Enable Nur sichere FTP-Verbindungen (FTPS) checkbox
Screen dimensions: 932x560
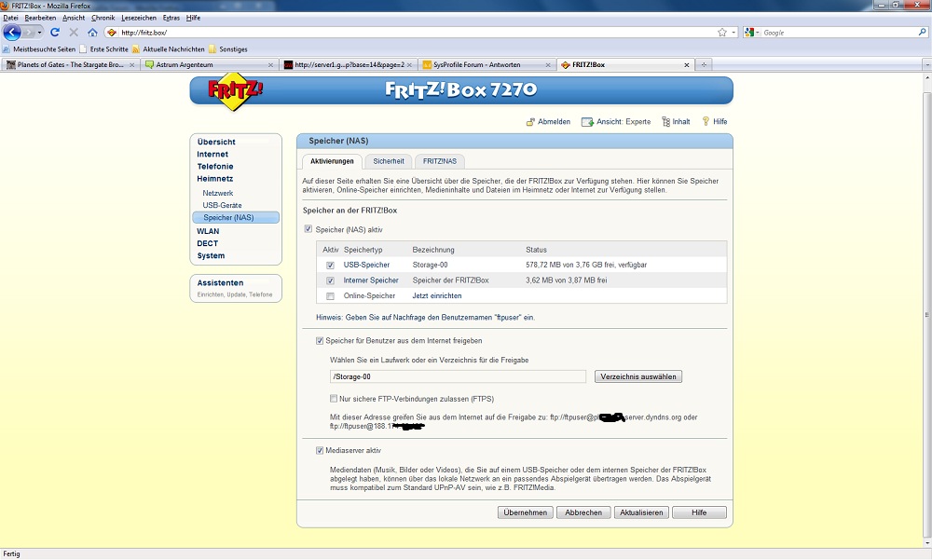(334, 399)
